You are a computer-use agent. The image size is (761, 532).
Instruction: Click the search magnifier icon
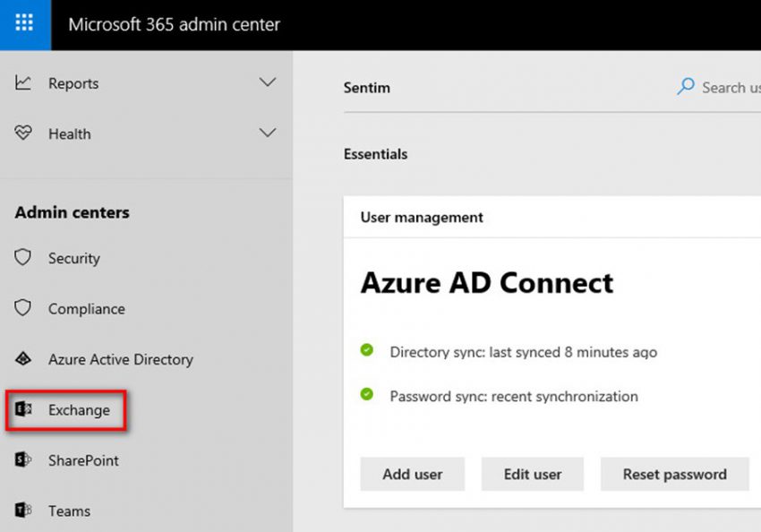pos(686,87)
